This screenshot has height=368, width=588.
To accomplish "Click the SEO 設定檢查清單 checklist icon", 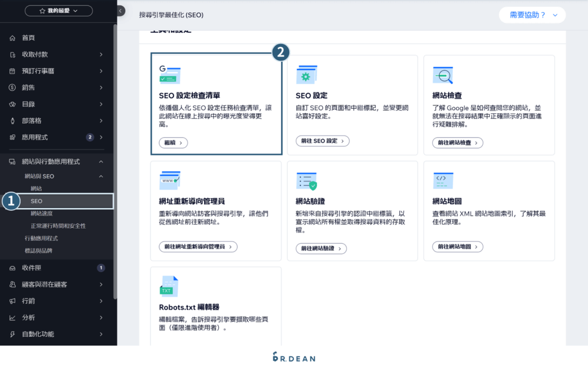I will 169,73.
